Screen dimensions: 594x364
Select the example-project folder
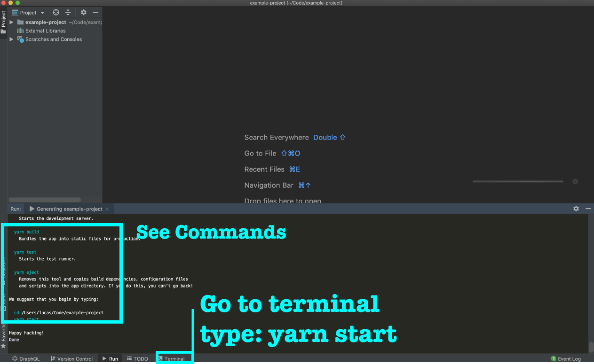[46, 22]
